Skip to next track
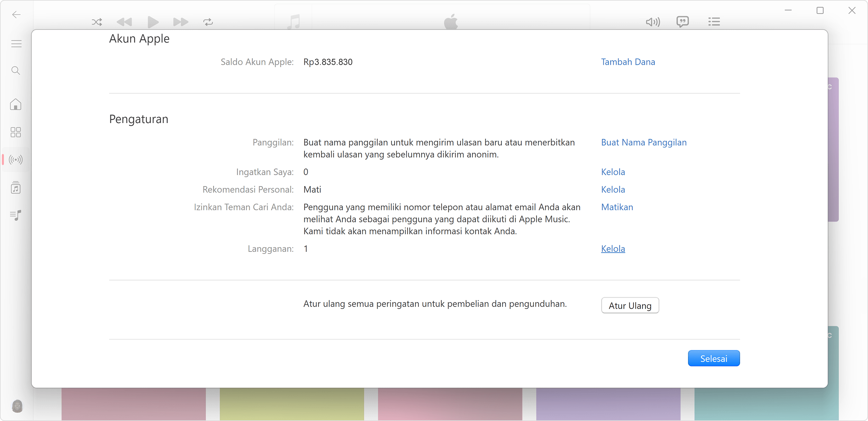The width and height of the screenshot is (868, 421). pos(181,22)
